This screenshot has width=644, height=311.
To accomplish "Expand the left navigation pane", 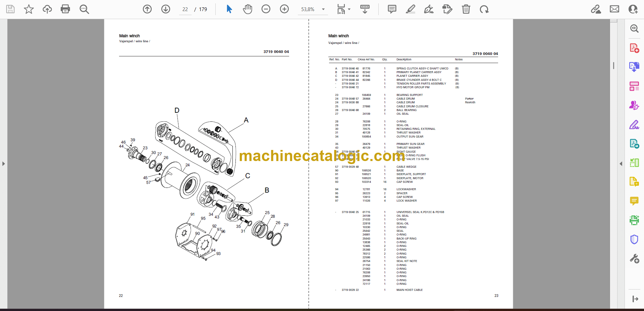I will point(3,164).
